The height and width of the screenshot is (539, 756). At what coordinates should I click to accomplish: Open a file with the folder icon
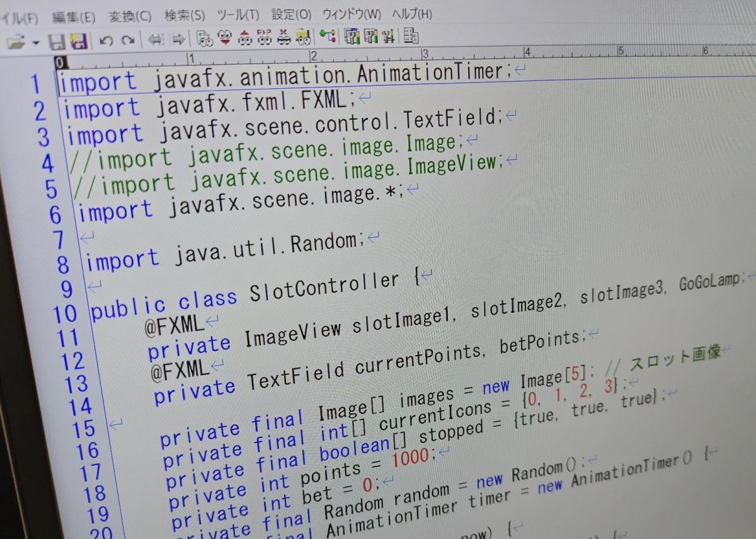click(15, 42)
